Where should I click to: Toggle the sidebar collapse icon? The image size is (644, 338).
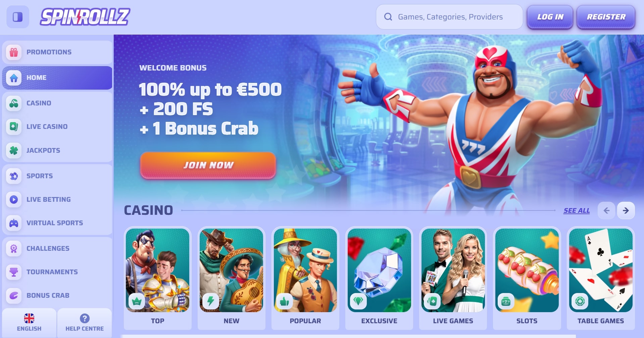(18, 17)
